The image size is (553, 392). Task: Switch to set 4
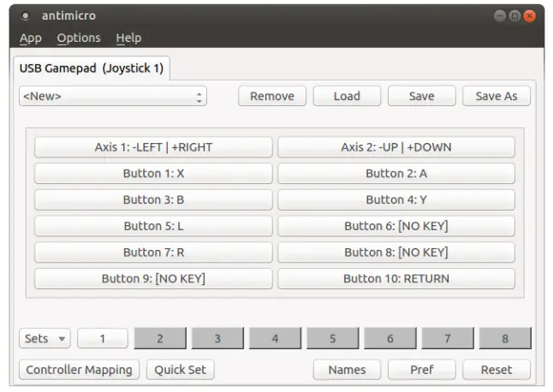[275, 338]
